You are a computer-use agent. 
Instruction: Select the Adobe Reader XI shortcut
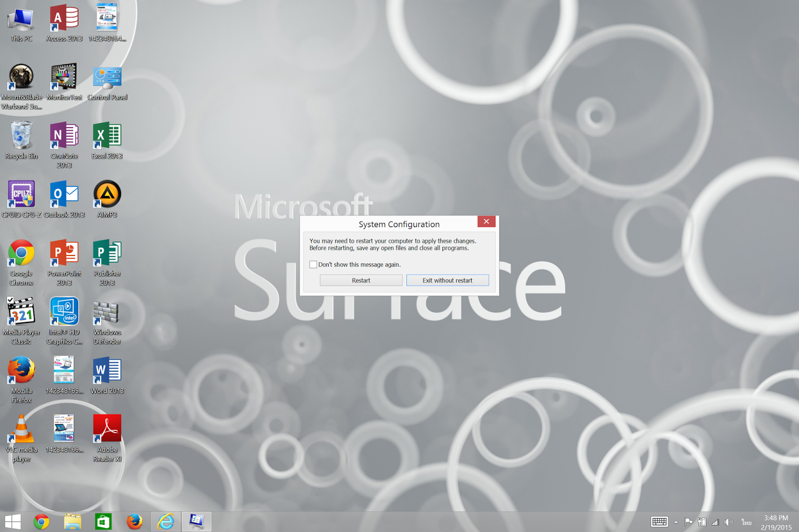pyautogui.click(x=107, y=439)
